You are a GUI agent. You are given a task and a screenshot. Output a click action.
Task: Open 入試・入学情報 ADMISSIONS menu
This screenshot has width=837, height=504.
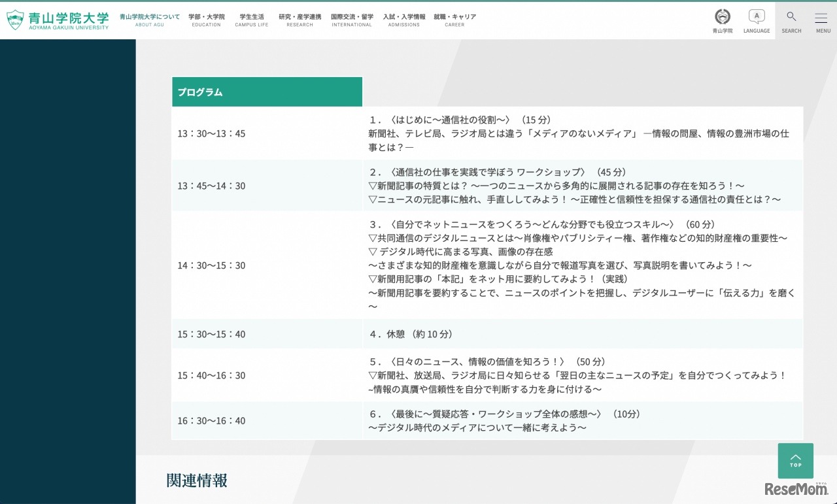tap(403, 20)
